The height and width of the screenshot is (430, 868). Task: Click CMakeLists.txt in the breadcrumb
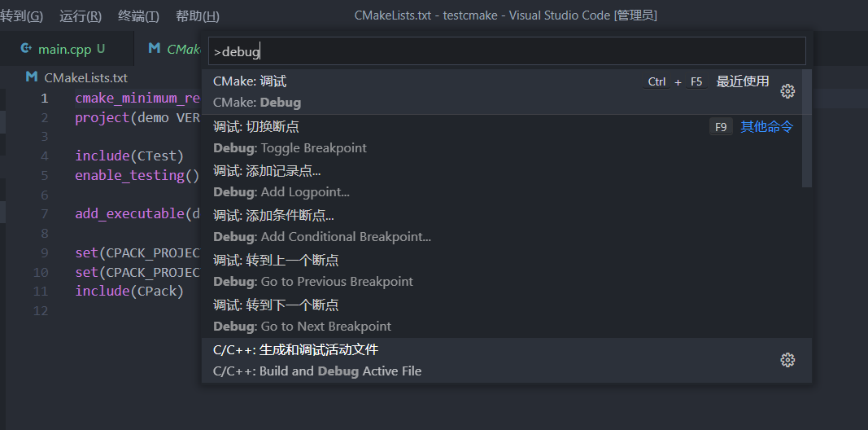(x=85, y=78)
